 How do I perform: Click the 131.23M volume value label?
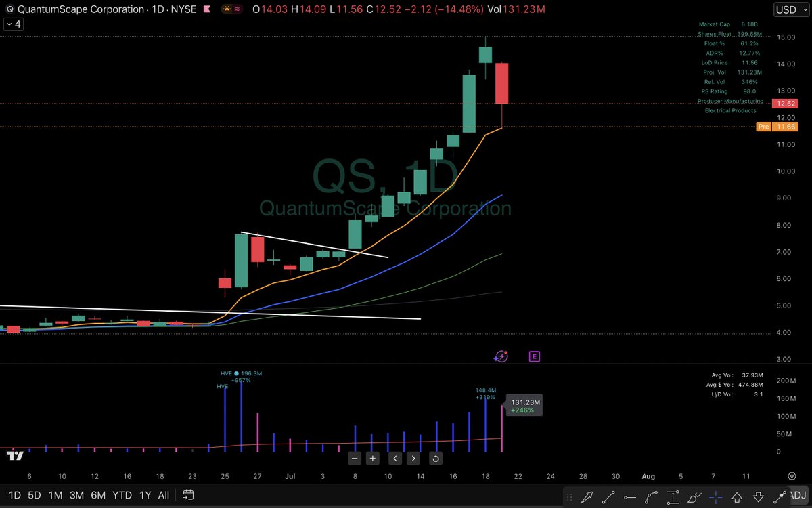(524, 406)
